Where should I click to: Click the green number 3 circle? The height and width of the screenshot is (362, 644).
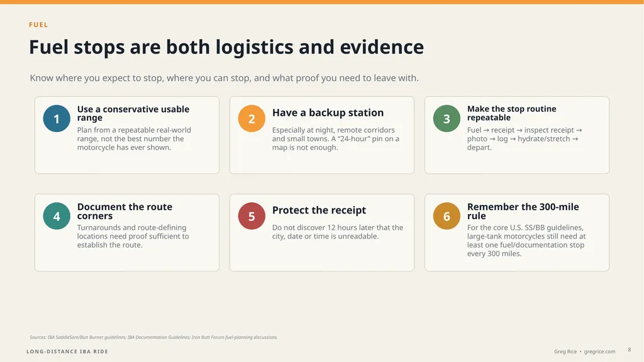point(447,118)
